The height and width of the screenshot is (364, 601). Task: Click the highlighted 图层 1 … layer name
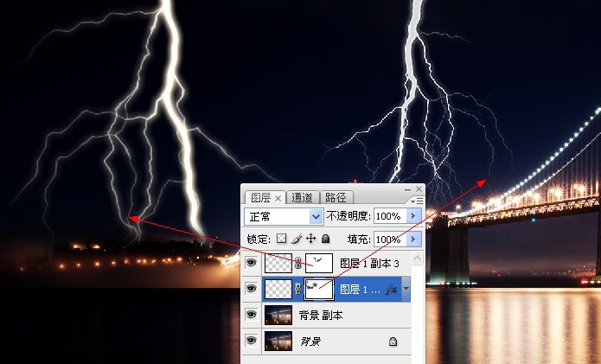360,290
